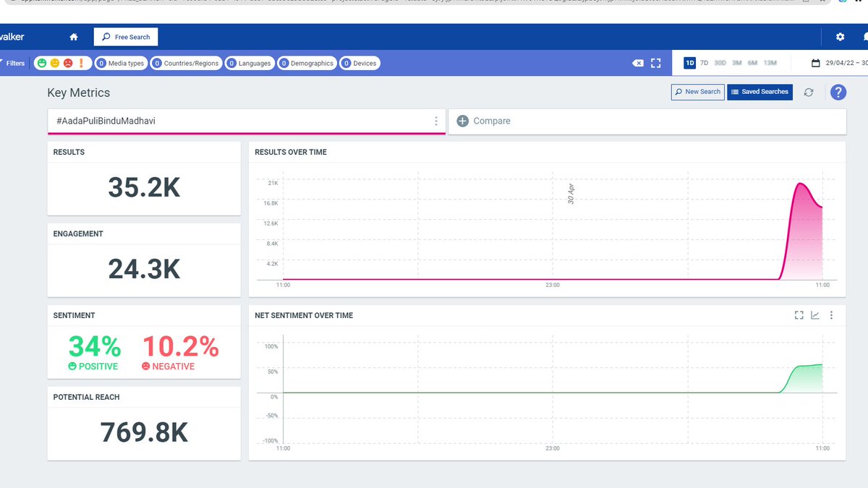Toggle the orange exclamation alert filter

(x=81, y=63)
